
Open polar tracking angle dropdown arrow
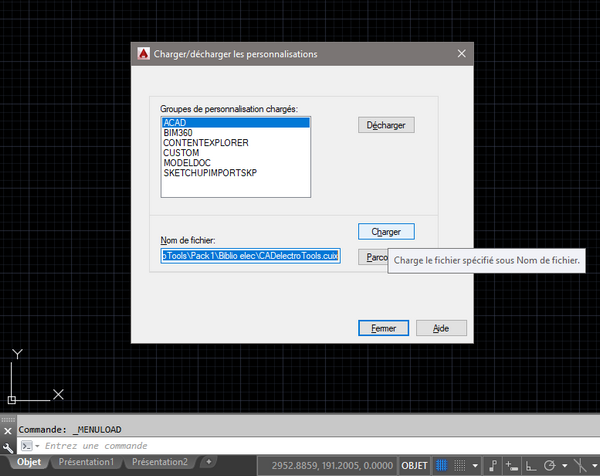pos(565,466)
